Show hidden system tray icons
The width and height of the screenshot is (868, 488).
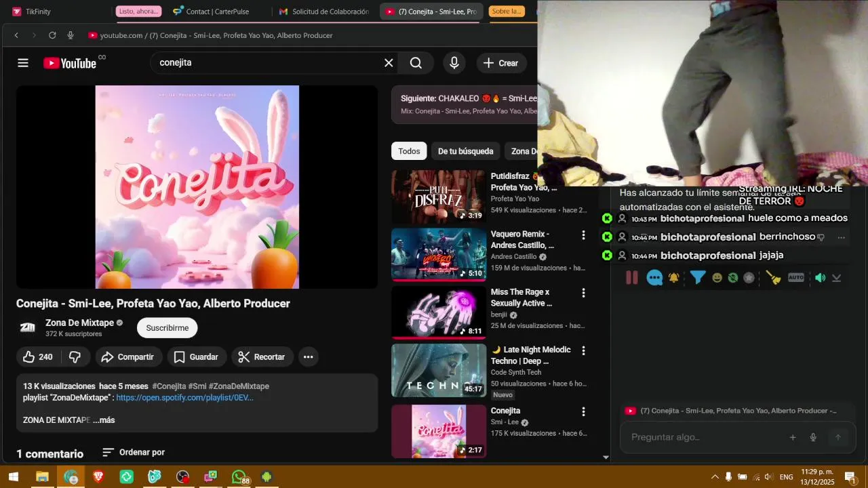(715, 476)
